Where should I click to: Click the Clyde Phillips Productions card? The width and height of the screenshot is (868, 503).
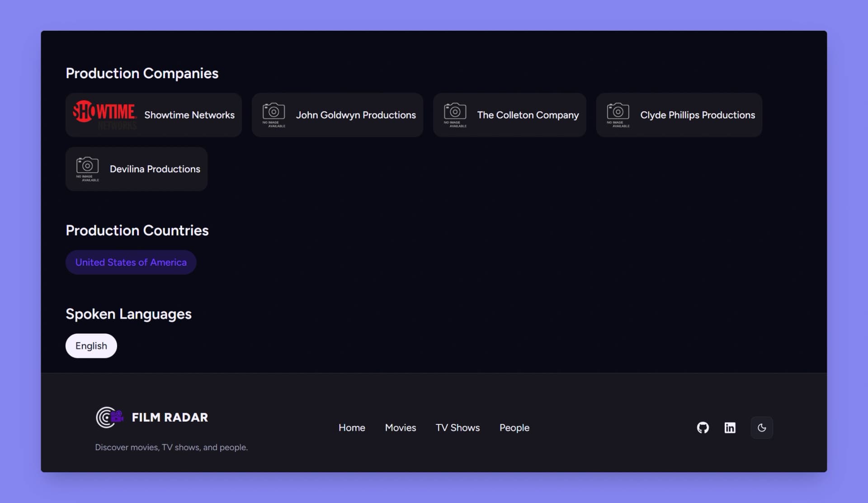coord(679,115)
